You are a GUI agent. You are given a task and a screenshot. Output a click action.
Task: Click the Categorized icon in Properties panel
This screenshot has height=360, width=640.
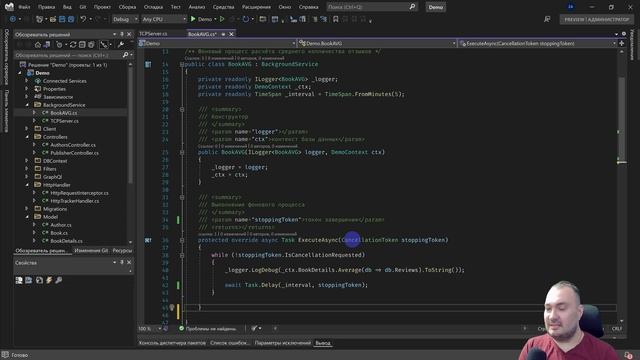coord(19,280)
